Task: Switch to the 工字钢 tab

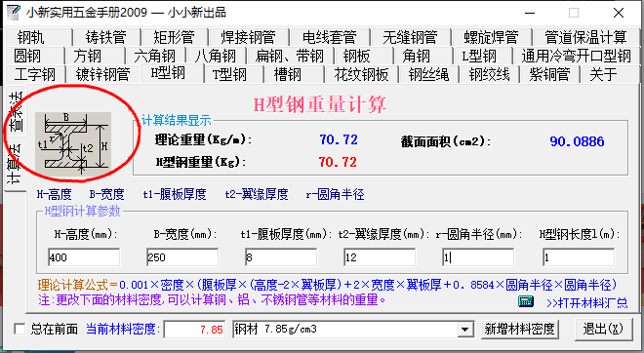Action: [35, 74]
